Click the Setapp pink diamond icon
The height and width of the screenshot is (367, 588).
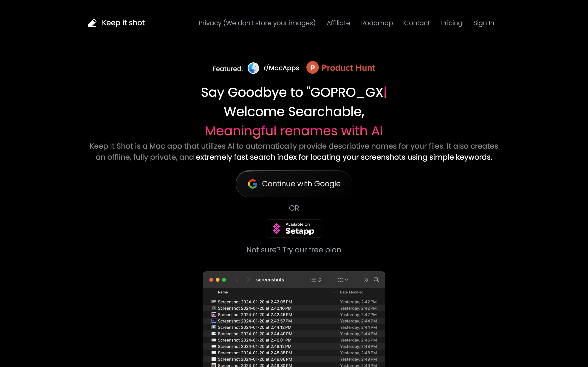tap(277, 228)
